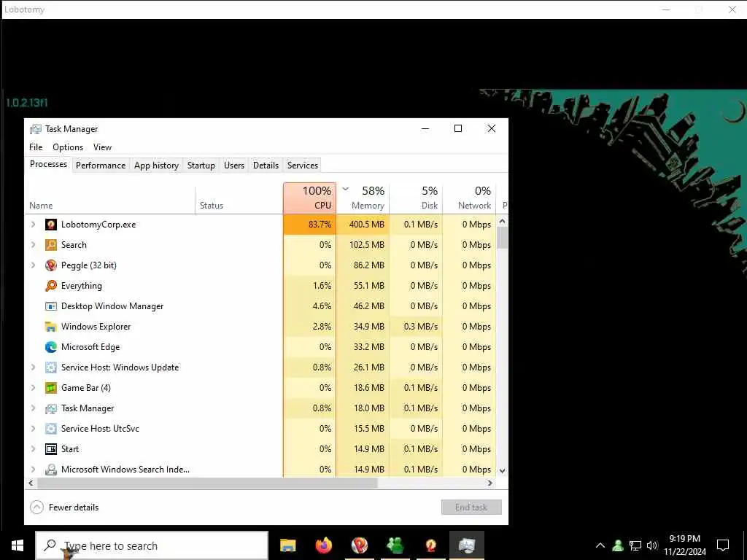This screenshot has height=560, width=747.
Task: Click the Desktop Window Manager icon
Action: pyautogui.click(x=51, y=306)
